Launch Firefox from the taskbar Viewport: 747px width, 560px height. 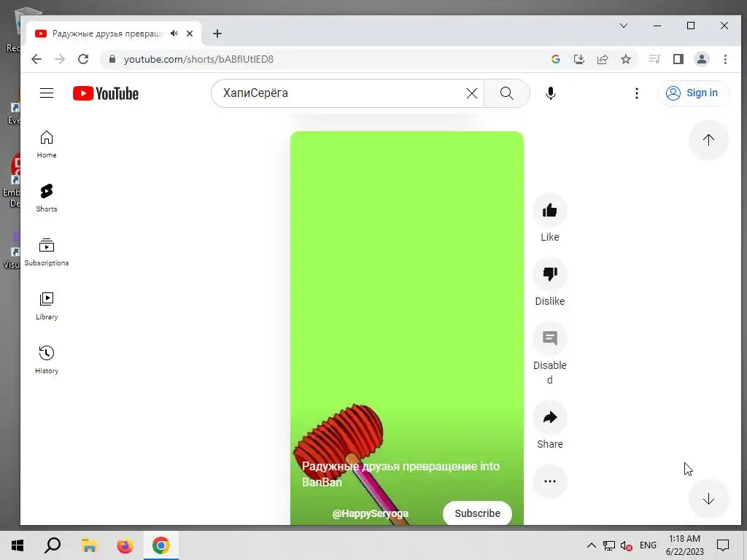(125, 545)
